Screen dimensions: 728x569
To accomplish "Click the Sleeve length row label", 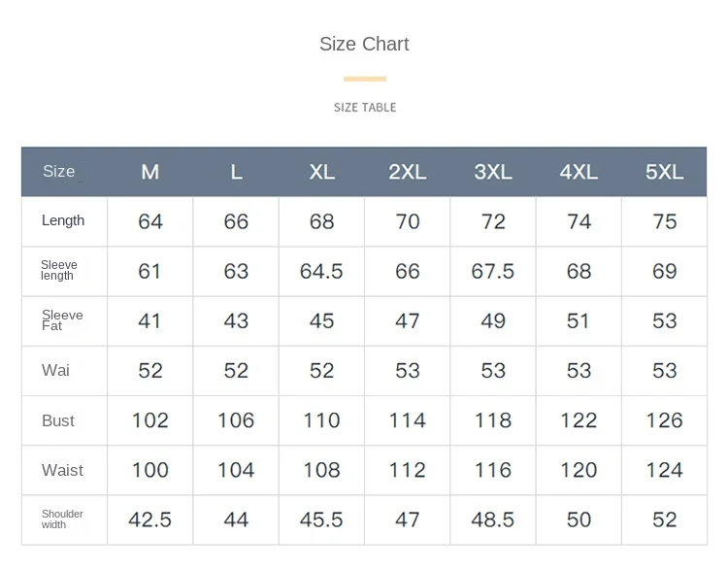I will (58, 270).
